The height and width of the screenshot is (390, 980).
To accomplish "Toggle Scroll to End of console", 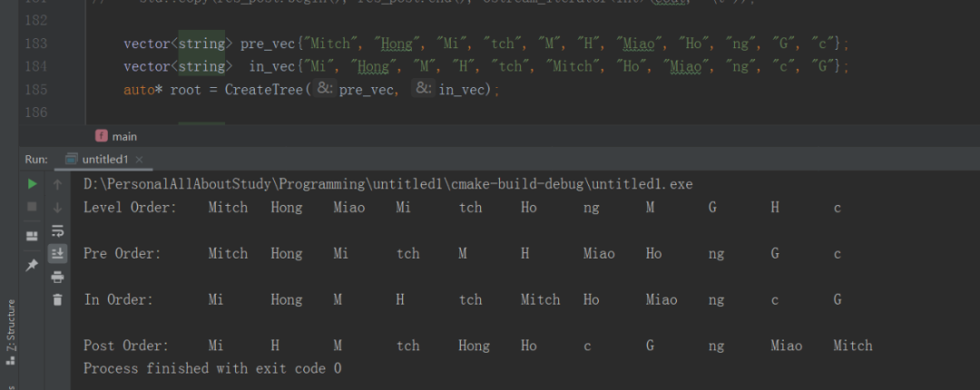I will (x=58, y=253).
